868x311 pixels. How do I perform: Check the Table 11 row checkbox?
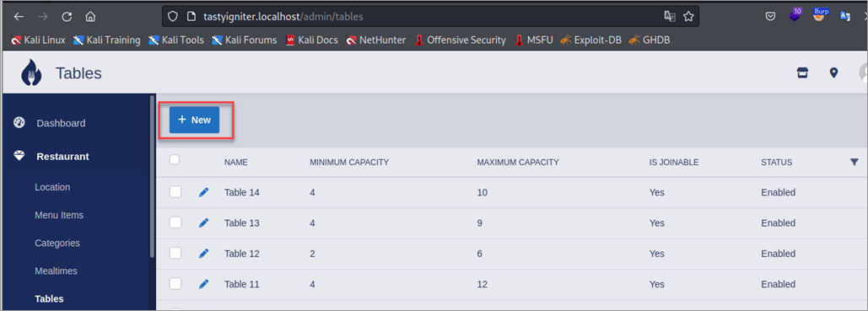click(x=175, y=283)
